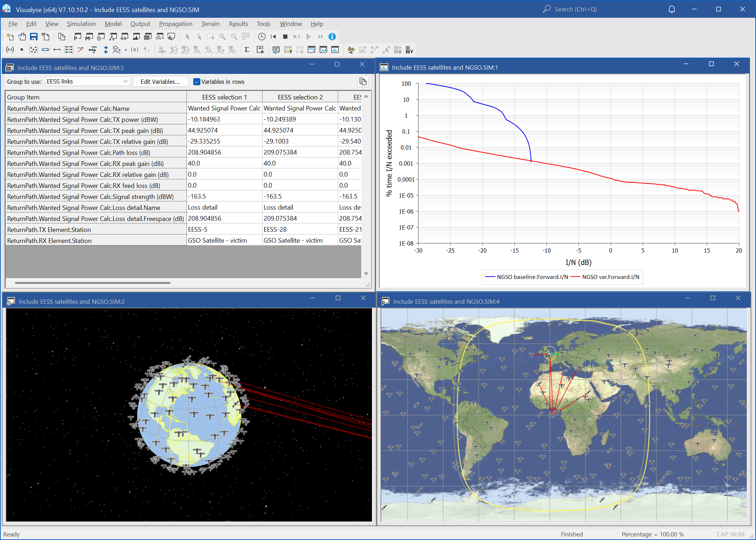Click the table scroll down arrow

pyautogui.click(x=366, y=274)
